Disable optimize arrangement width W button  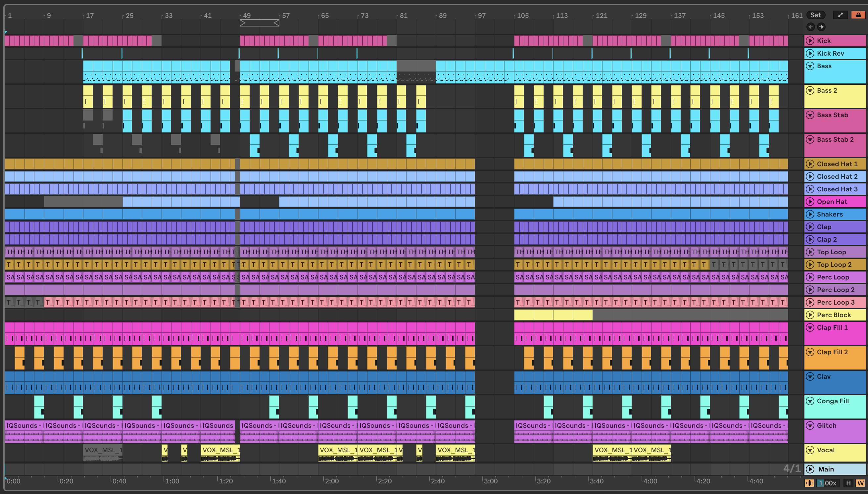click(x=860, y=483)
